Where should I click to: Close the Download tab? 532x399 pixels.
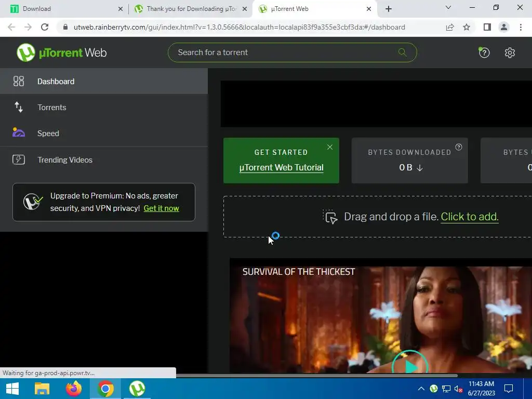(x=121, y=9)
